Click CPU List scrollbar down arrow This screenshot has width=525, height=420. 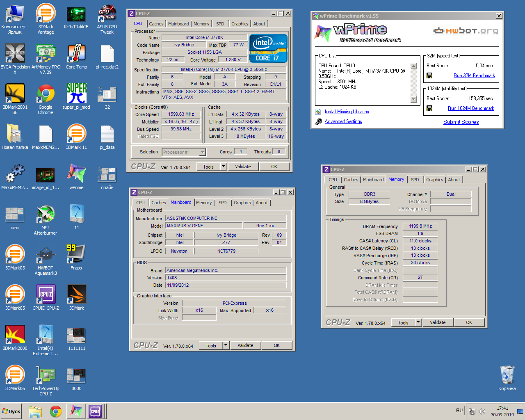click(414, 99)
